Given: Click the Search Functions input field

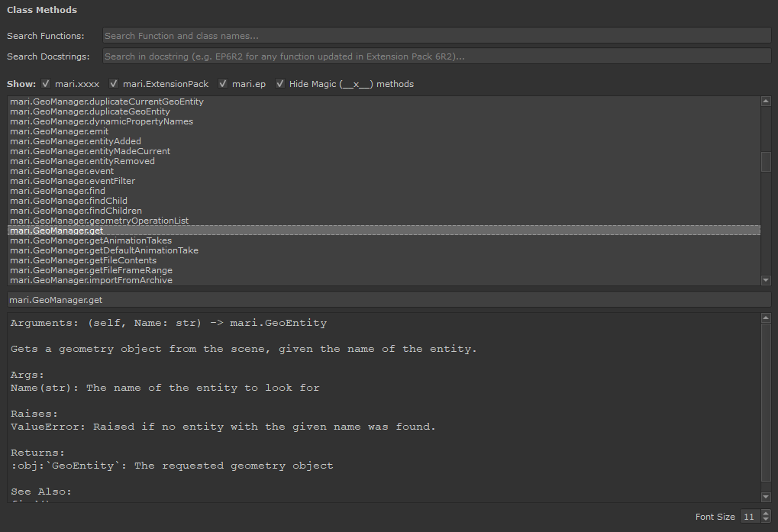Looking at the screenshot, I should (x=436, y=36).
